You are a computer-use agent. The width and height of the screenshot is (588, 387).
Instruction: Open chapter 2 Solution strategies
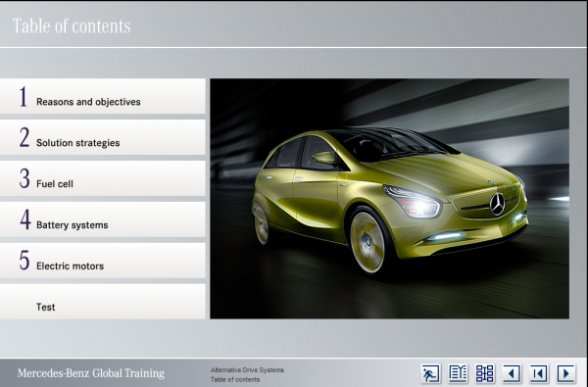(x=102, y=137)
